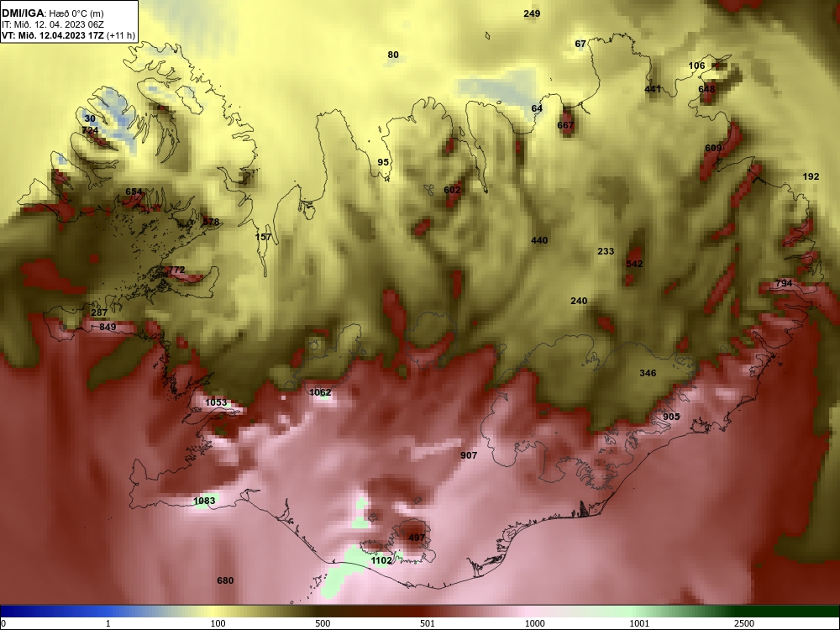Click the map value 240
This screenshot has height=630, width=840.
click(x=579, y=301)
